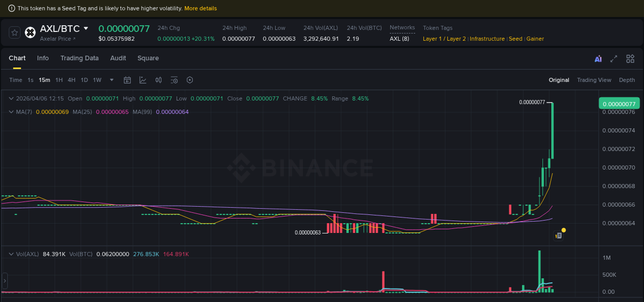Open More details about the Seed Tag
Image resolution: width=644 pixels, height=302 pixels.
pos(200,8)
